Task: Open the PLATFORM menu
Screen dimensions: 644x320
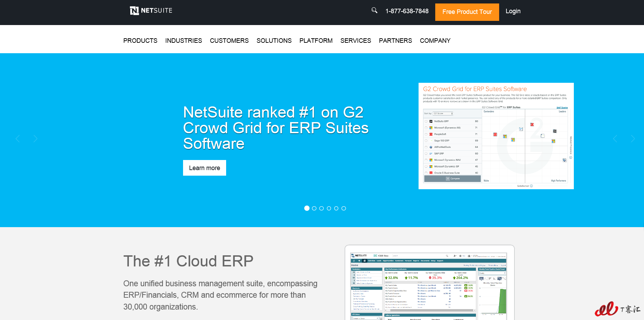Action: (x=316, y=41)
